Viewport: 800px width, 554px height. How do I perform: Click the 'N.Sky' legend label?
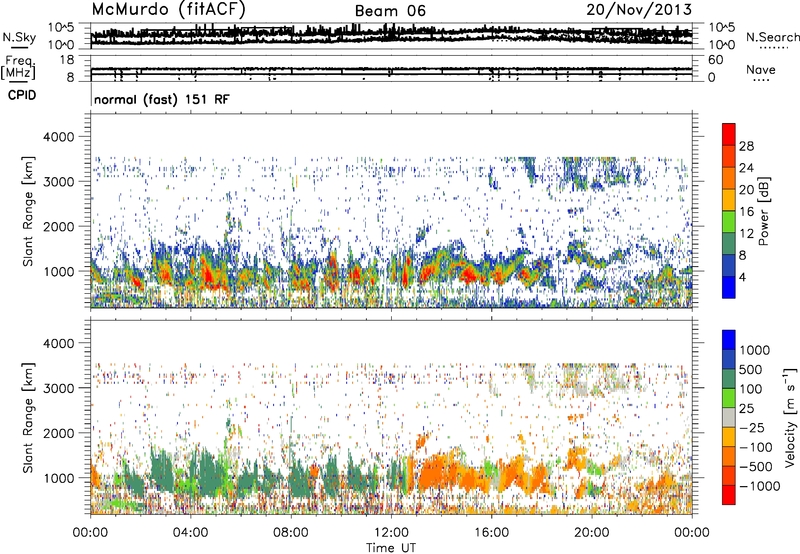[19, 37]
